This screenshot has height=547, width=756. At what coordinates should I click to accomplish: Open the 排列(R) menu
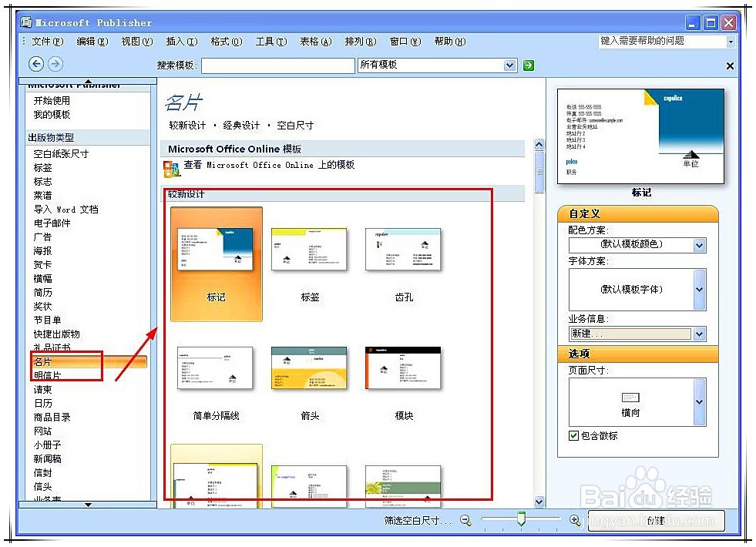[361, 42]
